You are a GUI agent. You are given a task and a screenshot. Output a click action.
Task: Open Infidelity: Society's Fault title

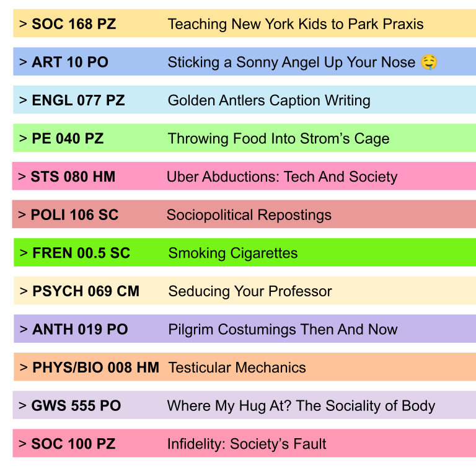coord(246,444)
